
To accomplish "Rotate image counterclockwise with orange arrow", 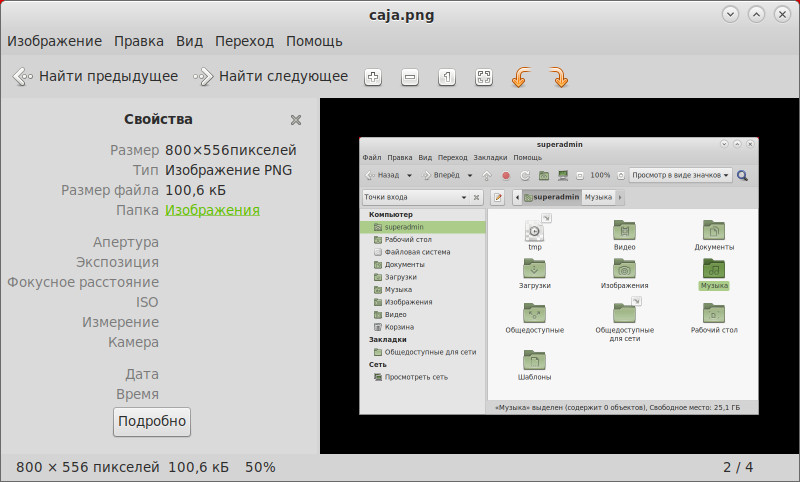I will click(x=521, y=78).
